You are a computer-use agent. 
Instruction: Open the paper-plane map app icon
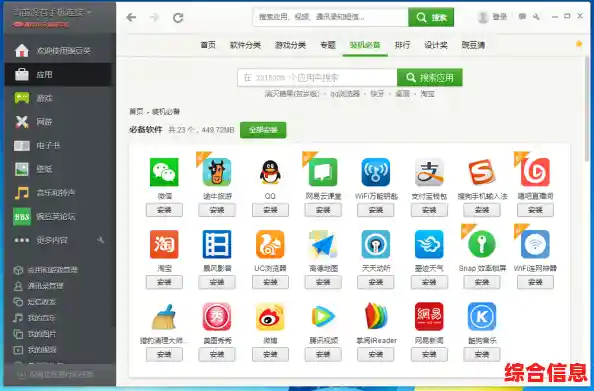[x=323, y=244]
